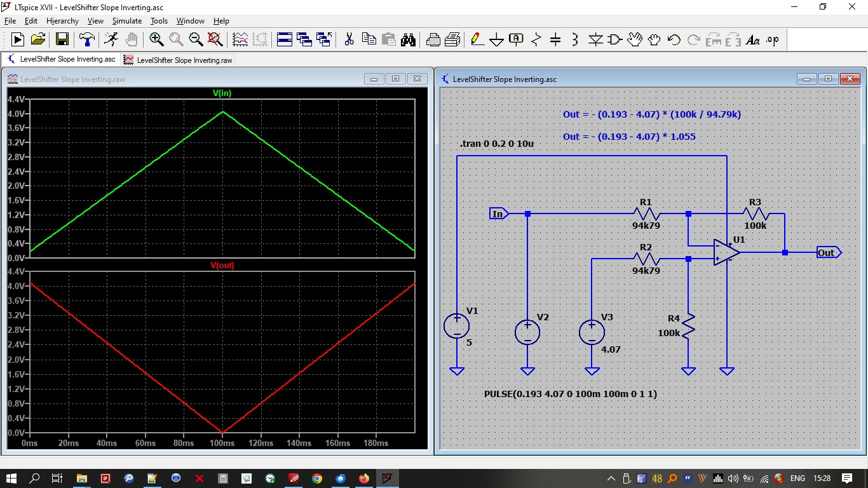This screenshot has width=868, height=488.
Task: Select the Label Net tool
Action: click(516, 39)
